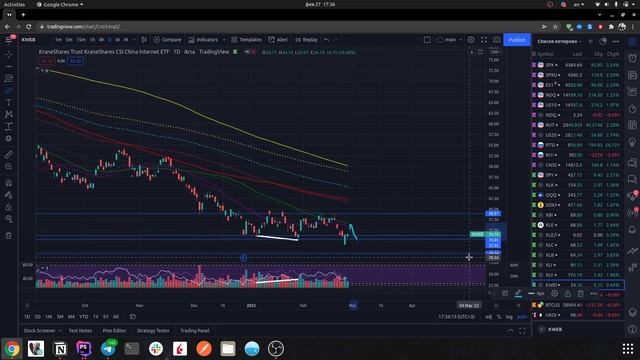This screenshot has width=640, height=360.
Task: Open the TradingView main hamburger menu
Action: tap(9, 40)
